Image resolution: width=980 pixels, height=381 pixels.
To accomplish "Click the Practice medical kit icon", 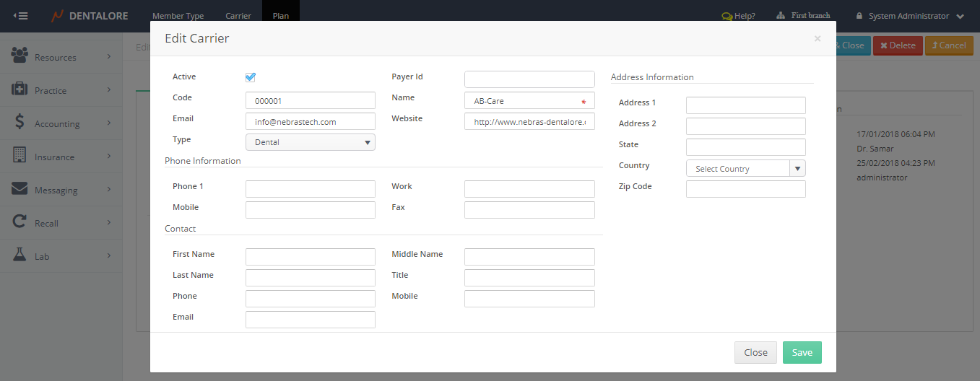I will (x=19, y=89).
